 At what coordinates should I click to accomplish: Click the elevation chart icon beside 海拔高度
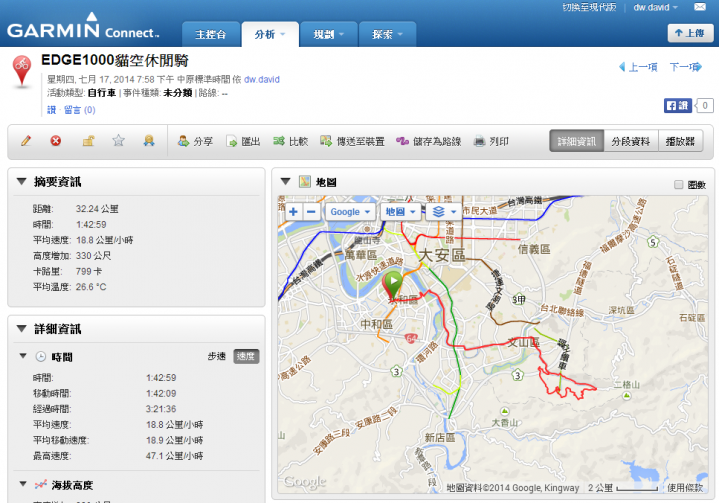click(x=41, y=484)
